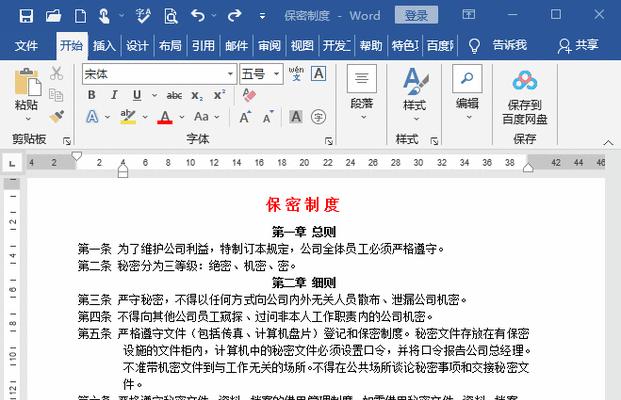Screen dimensions: 621x400
Task: Apply character border icon
Action: coord(319,74)
